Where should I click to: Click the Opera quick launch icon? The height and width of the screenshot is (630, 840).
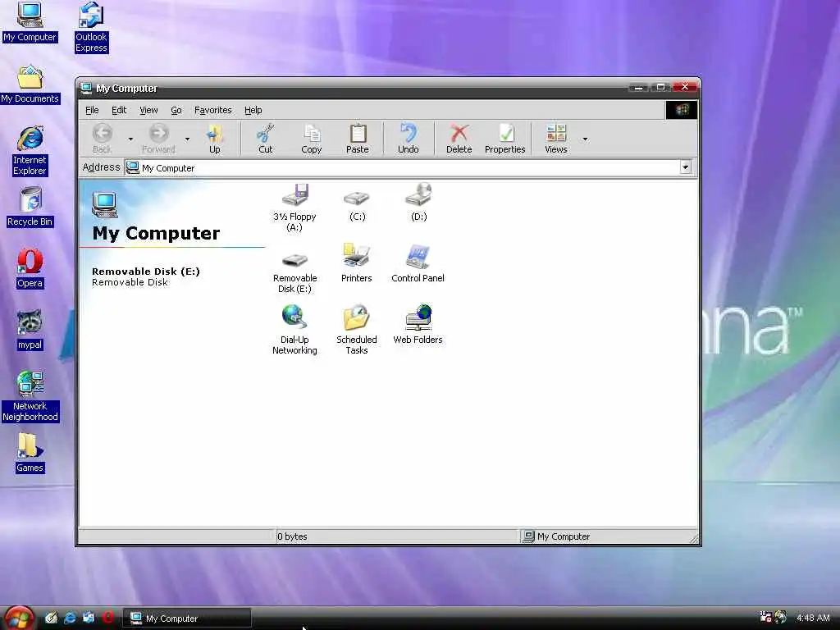coord(107,618)
